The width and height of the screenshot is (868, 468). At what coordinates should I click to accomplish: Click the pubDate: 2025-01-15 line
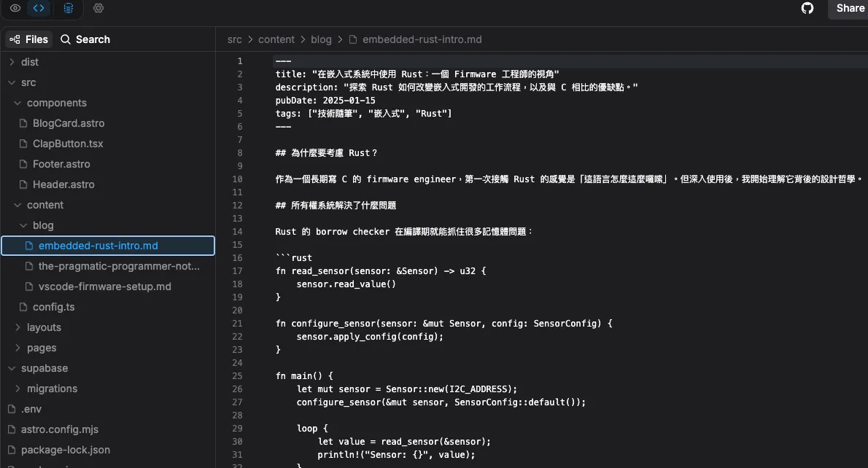pos(325,101)
